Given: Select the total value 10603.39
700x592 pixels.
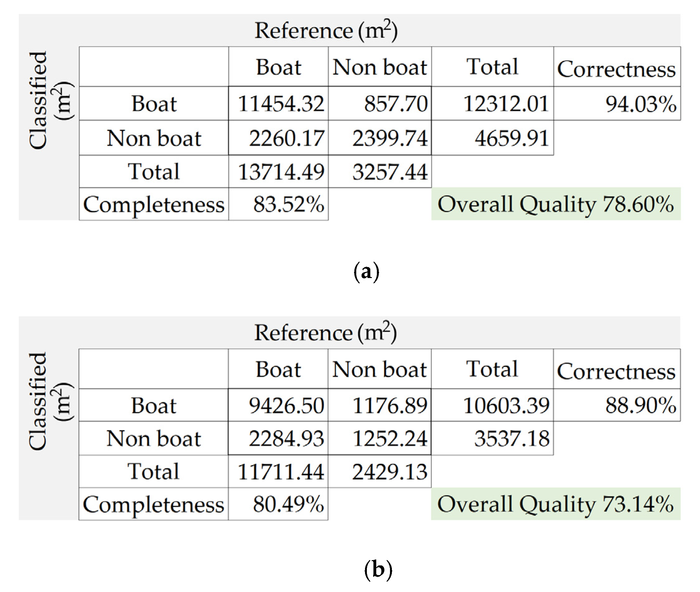Looking at the screenshot, I should 506,405.
